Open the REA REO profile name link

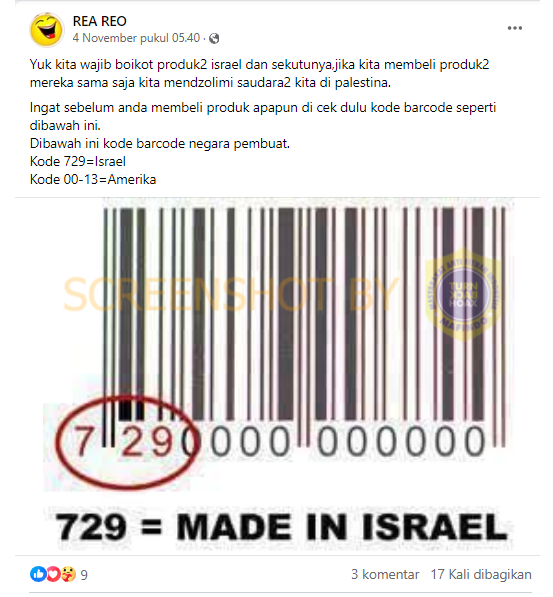[x=99, y=21]
